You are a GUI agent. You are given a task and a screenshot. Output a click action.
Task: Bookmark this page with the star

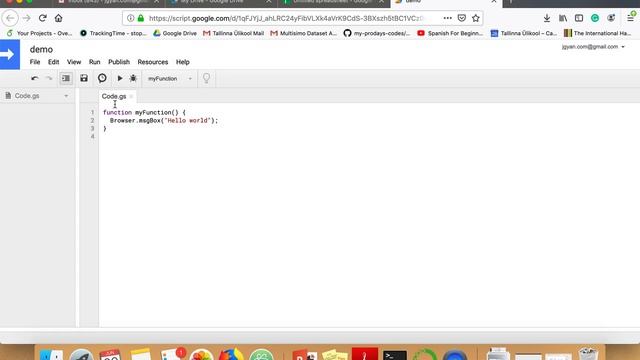(x=476, y=18)
